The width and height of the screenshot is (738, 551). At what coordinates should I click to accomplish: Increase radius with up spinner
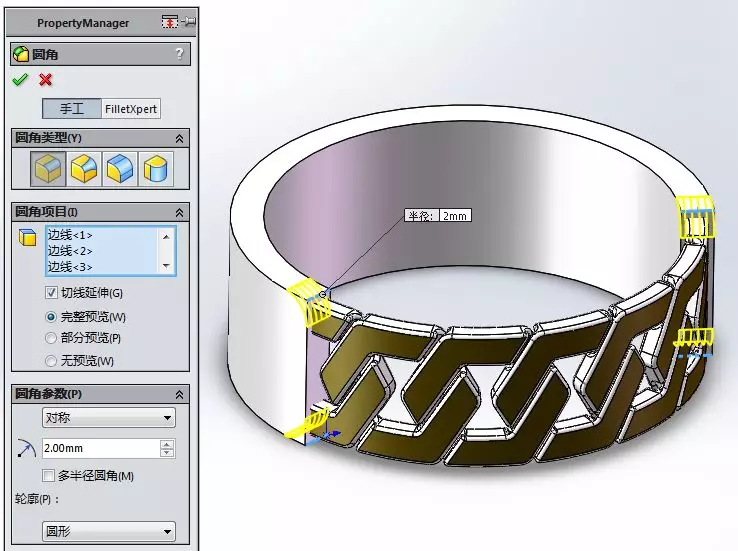[x=167, y=444]
